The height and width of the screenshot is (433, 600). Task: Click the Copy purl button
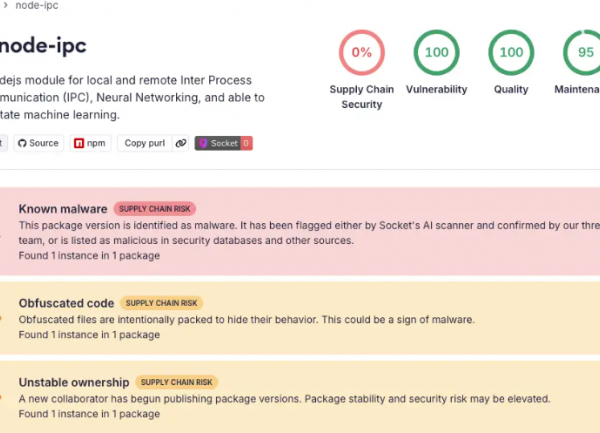[x=145, y=143]
